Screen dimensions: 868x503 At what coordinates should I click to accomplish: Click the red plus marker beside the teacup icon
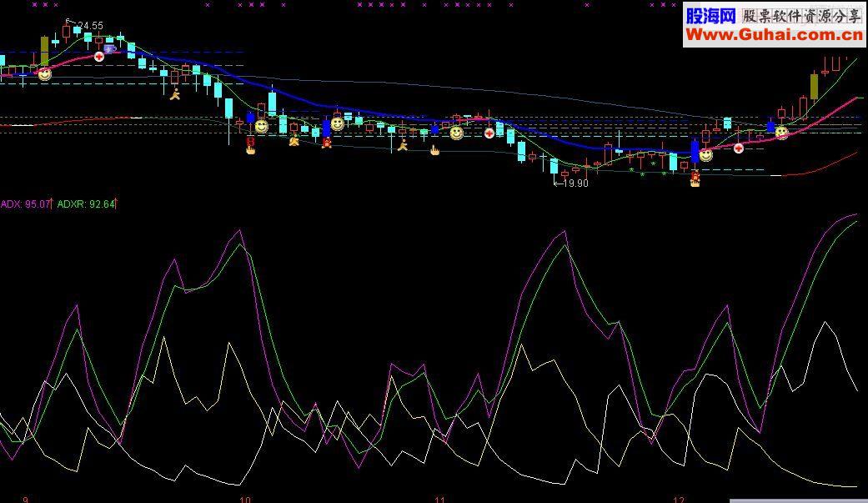coord(99,57)
